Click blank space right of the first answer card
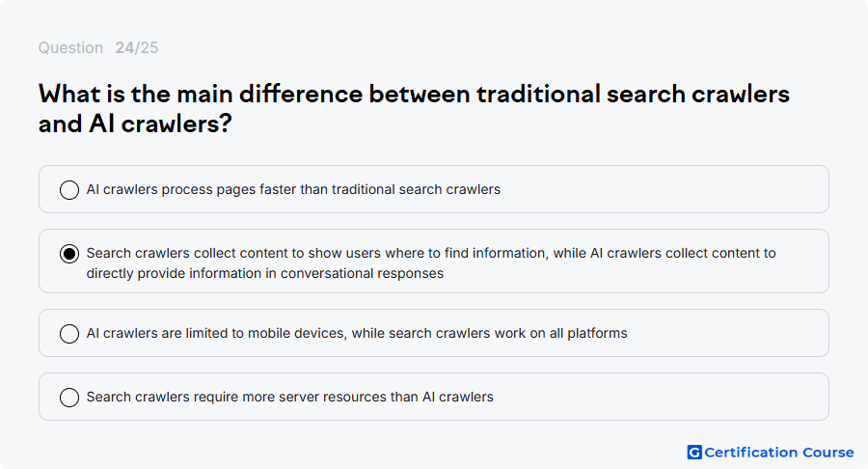 pos(665,189)
